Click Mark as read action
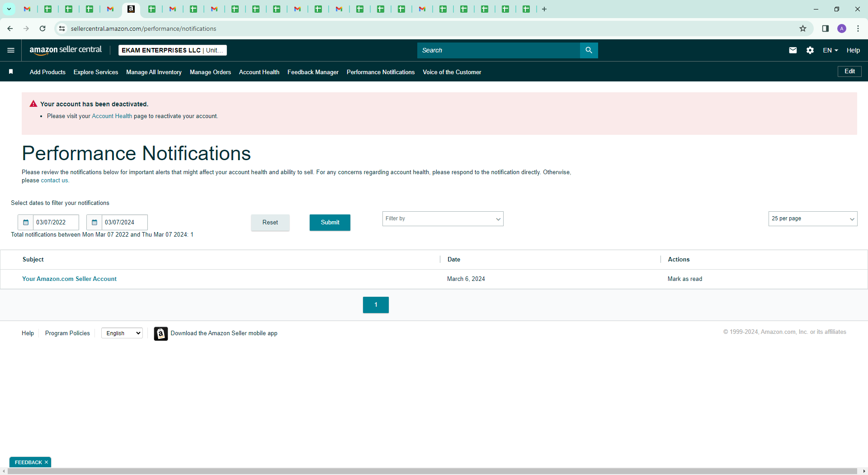The image size is (868, 475). [x=685, y=279]
